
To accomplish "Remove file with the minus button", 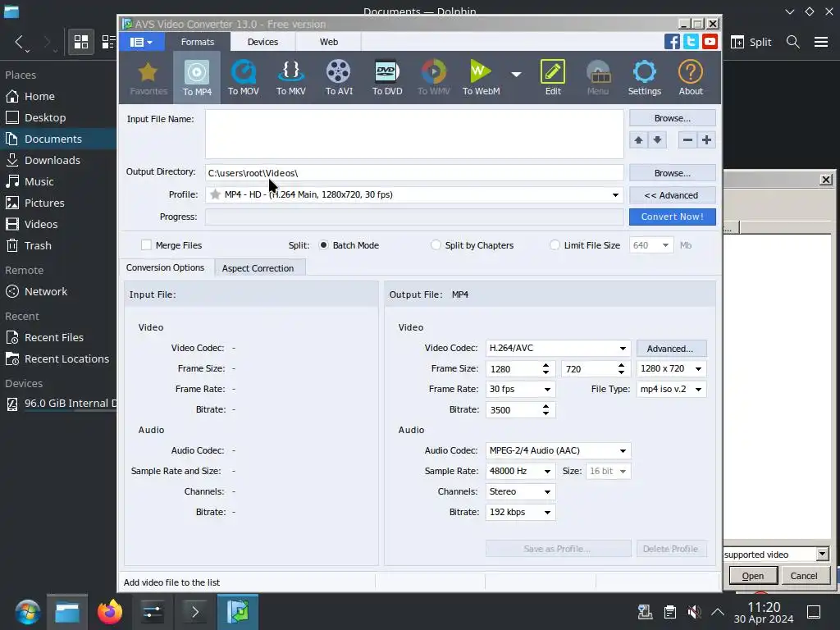I will tap(688, 140).
